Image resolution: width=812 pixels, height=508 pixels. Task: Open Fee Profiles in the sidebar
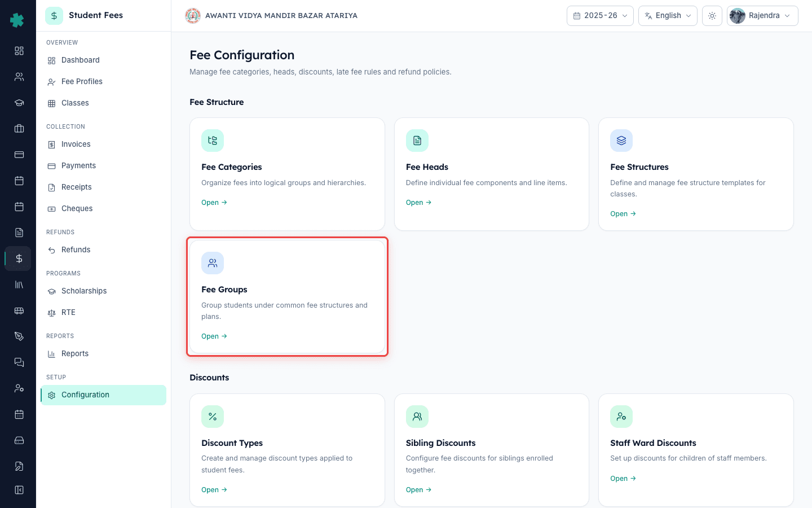click(x=103, y=82)
